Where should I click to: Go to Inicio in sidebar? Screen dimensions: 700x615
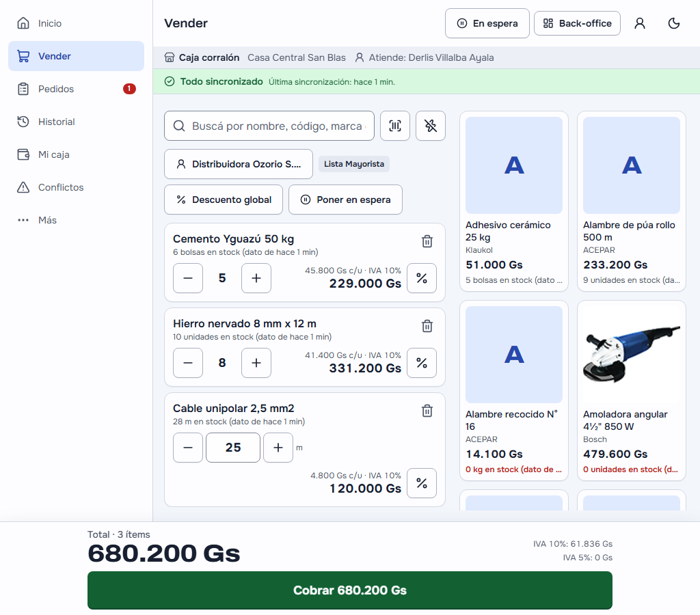[77, 23]
